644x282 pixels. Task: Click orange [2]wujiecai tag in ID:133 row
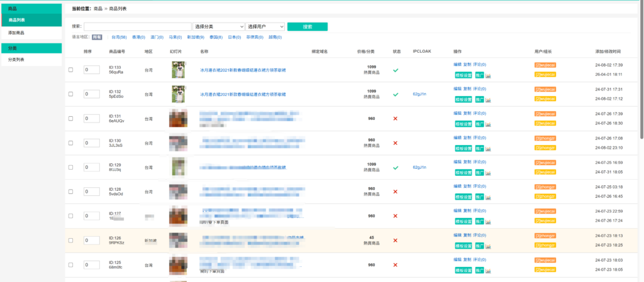pos(545,65)
